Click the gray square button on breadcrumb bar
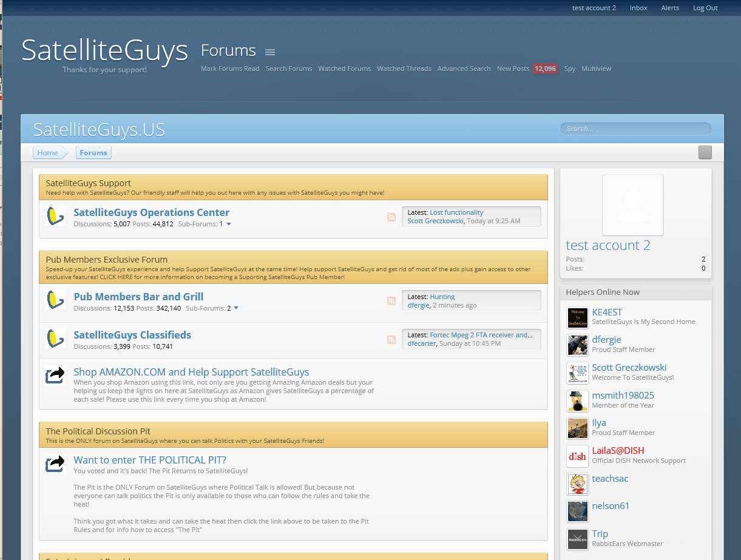 tap(705, 152)
